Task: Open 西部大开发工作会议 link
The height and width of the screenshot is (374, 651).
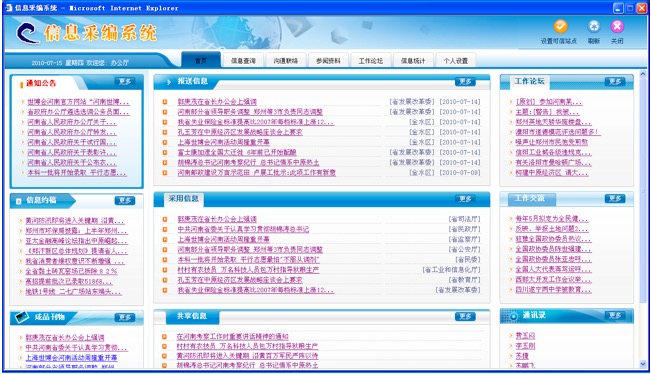Action: [553, 280]
